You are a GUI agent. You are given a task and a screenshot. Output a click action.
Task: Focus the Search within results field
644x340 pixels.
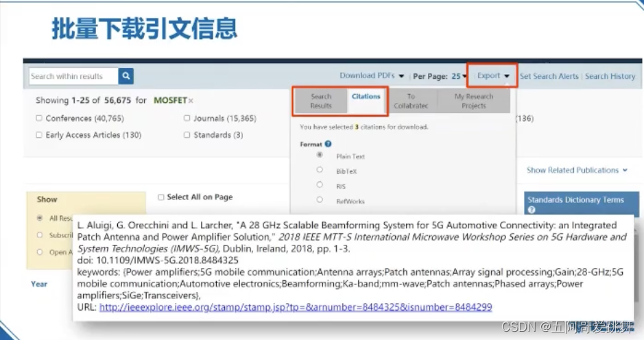(x=73, y=76)
